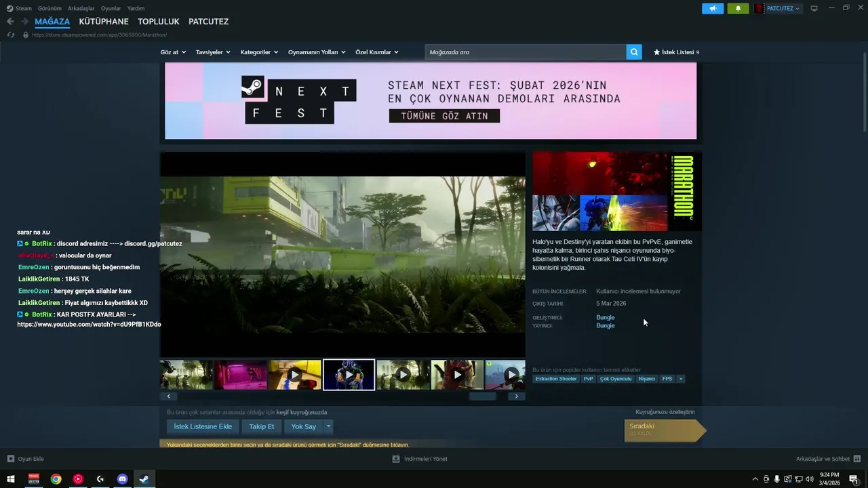The image size is (868, 488).
Task: Click the PvP tag
Action: pyautogui.click(x=588, y=379)
